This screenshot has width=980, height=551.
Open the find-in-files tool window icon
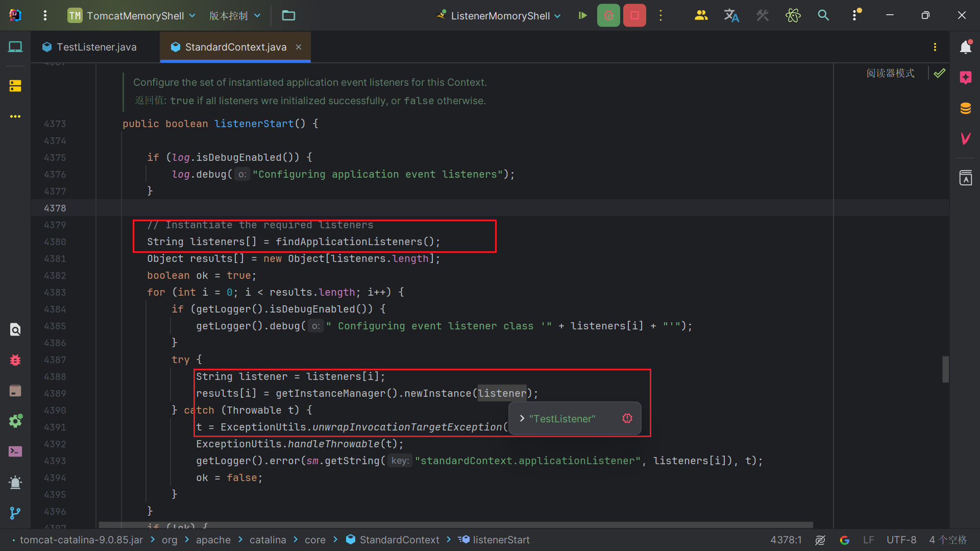point(15,329)
